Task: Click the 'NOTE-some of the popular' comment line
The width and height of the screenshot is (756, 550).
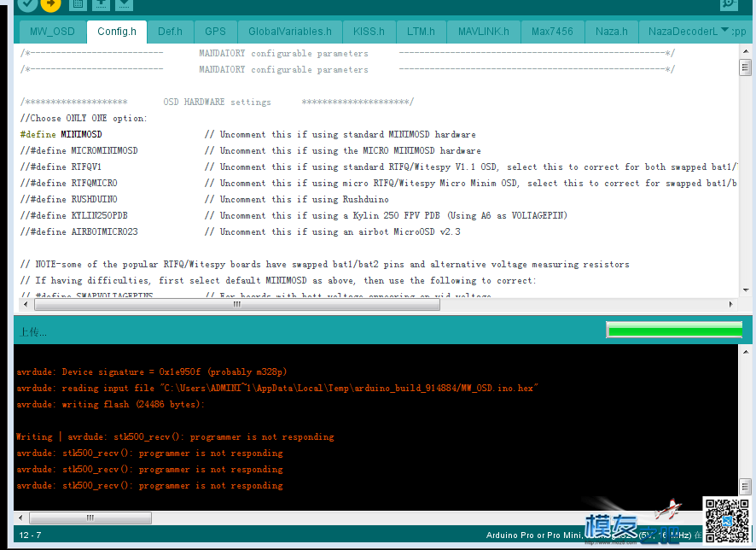Action: 324,265
